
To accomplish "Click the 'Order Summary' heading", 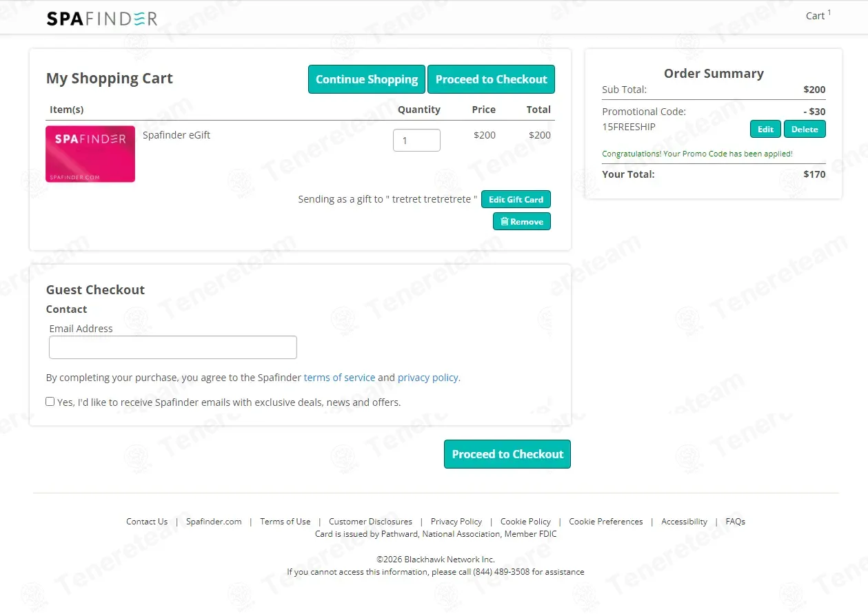I will (714, 74).
